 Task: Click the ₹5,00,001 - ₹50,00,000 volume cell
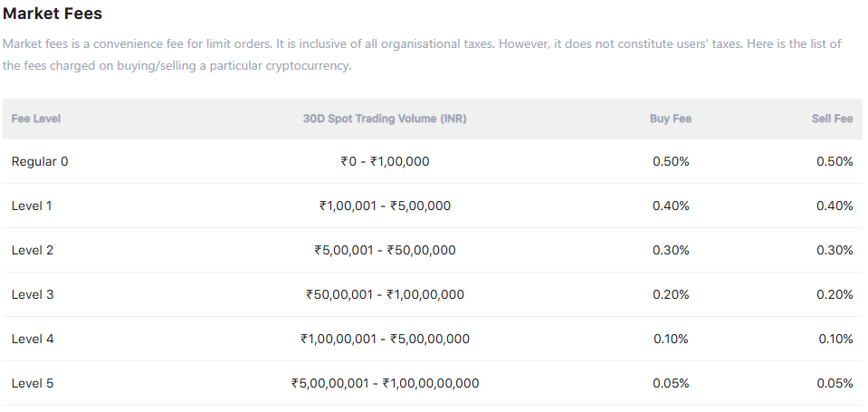click(385, 250)
